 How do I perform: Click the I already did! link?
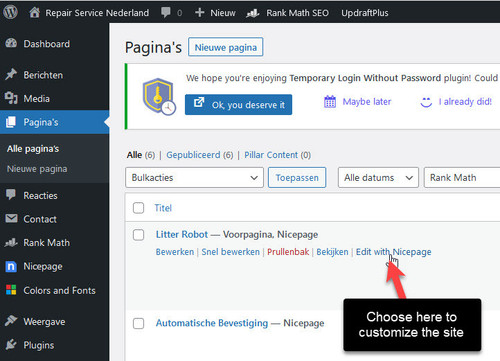[465, 102]
